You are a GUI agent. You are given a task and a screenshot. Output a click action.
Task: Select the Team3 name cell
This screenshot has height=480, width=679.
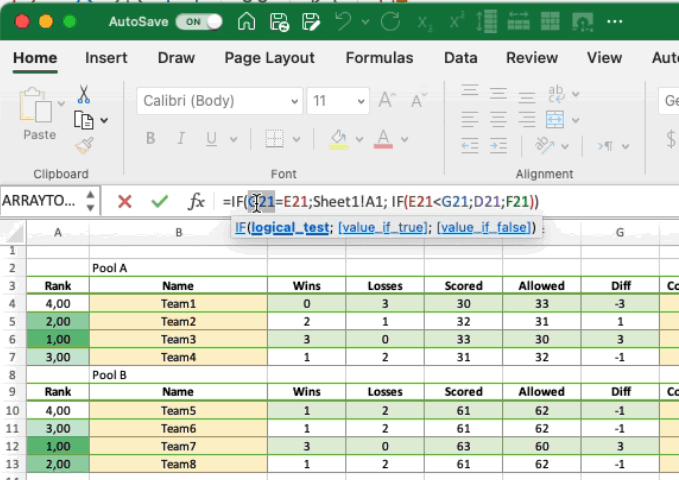click(178, 339)
